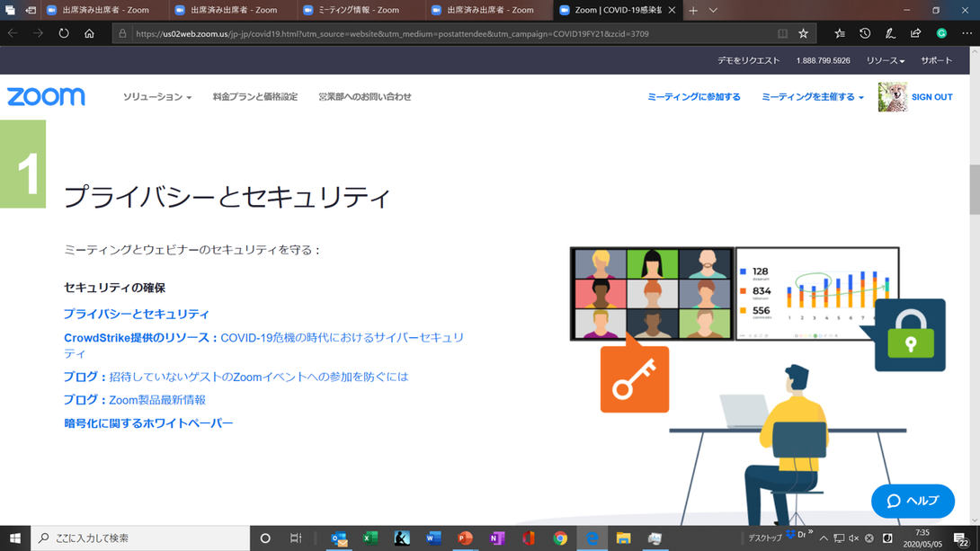
Task: Click the Zoom logo
Action: [x=46, y=97]
